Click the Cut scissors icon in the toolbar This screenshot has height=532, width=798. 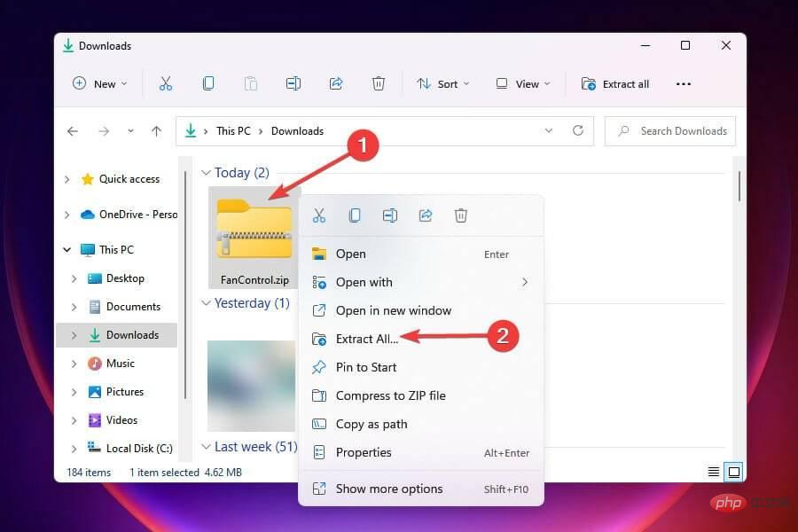[165, 82]
